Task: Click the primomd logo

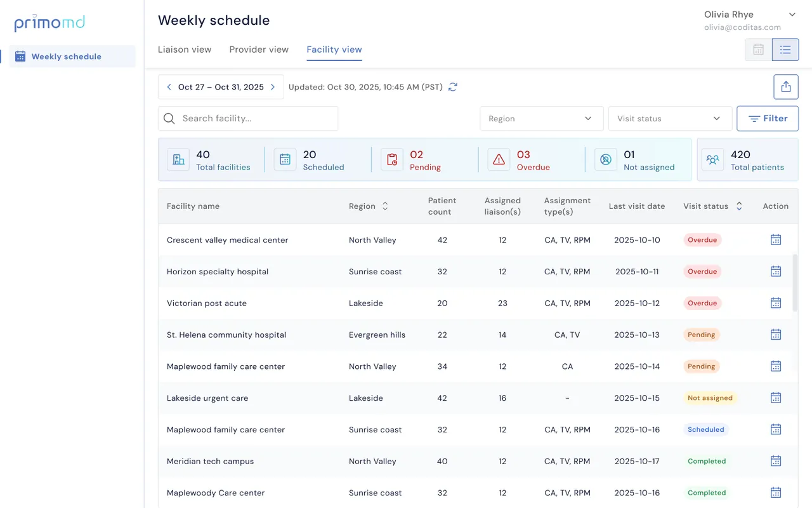Action: (49, 23)
